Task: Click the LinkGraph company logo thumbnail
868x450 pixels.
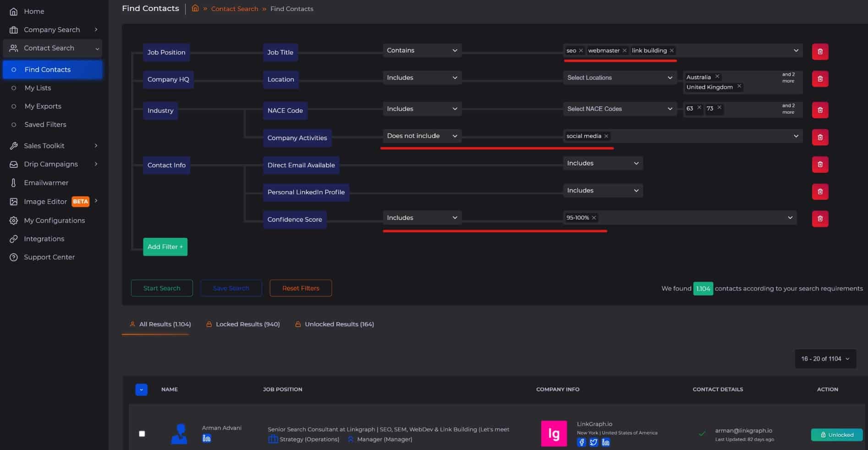Action: click(x=554, y=434)
